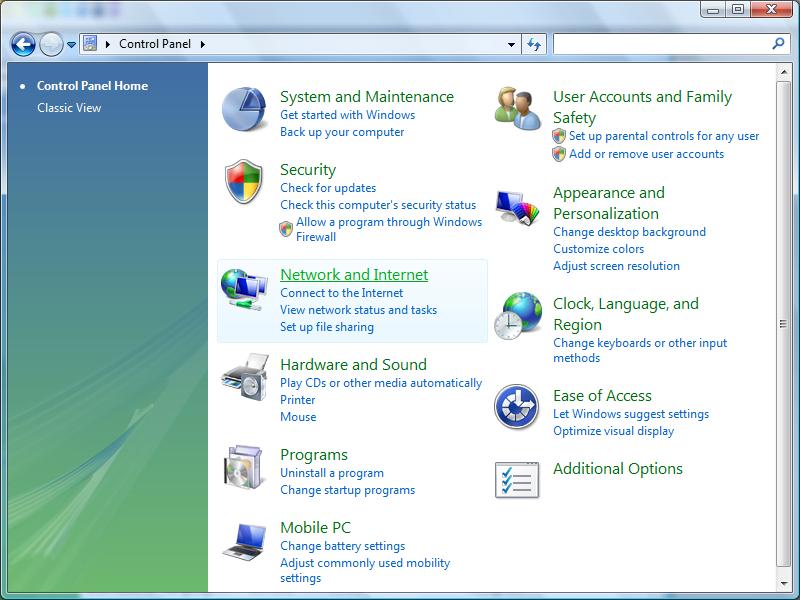Click the vertical scrollbar down arrow
This screenshot has height=600, width=800.
point(784,584)
